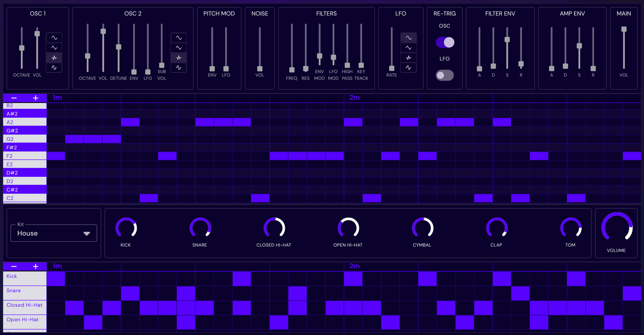Image resolution: width=644 pixels, height=335 pixels.
Task: Toggle the first Kick step at 1m
Action: [x=56, y=279]
